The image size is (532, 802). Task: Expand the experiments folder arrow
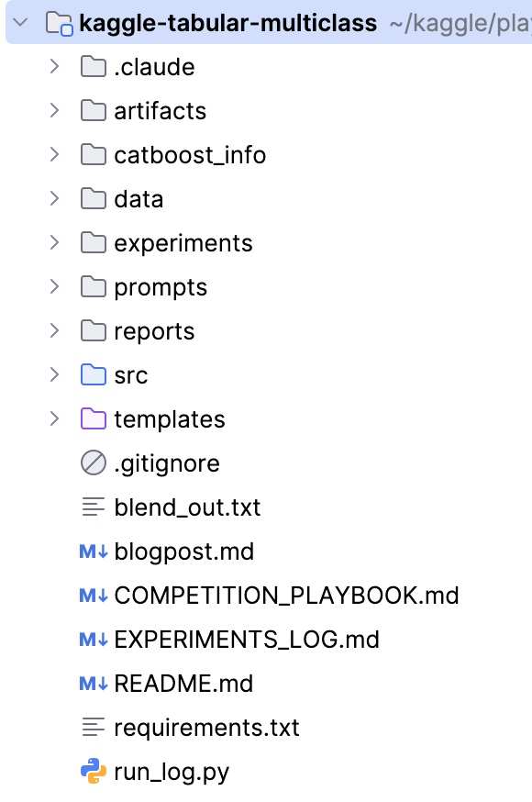(x=54, y=242)
